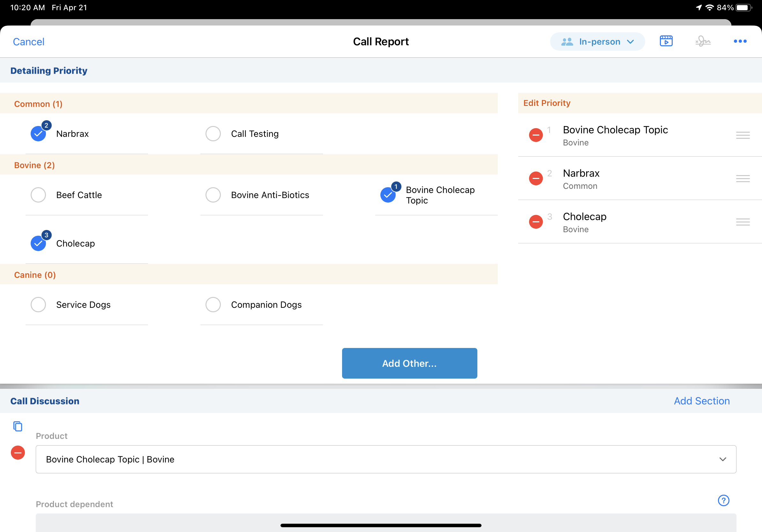The height and width of the screenshot is (532, 762).
Task: Open the In-person call type dropdown
Action: tap(597, 42)
